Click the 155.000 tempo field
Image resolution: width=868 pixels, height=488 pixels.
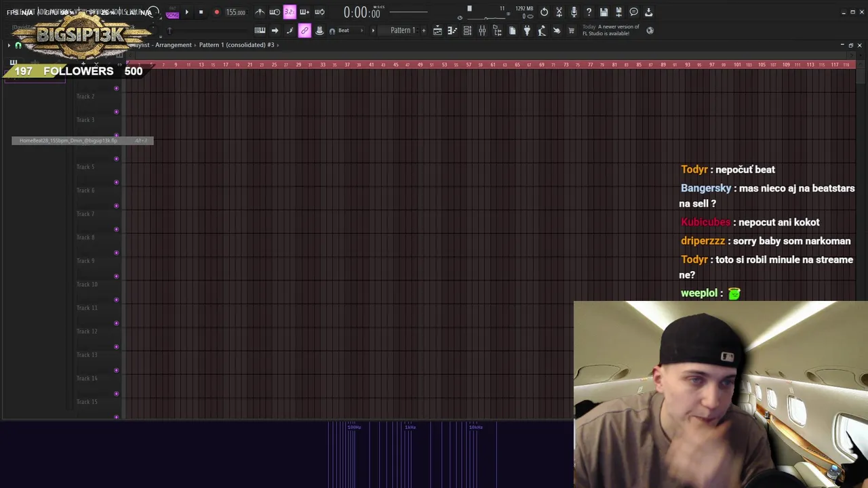point(235,12)
